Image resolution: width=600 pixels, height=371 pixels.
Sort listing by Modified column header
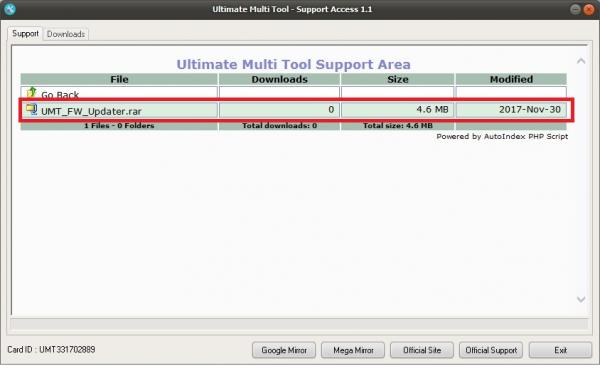(511, 79)
